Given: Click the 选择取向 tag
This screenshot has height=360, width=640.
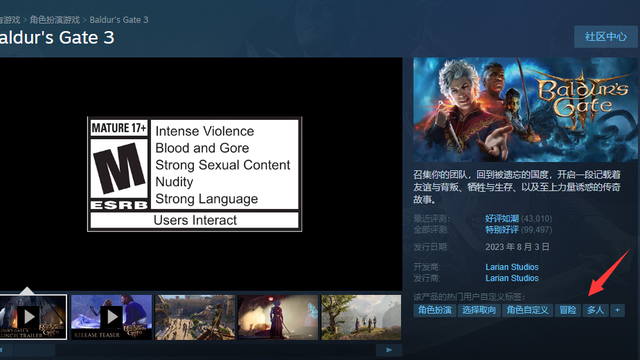Looking at the screenshot, I should coord(479,310).
